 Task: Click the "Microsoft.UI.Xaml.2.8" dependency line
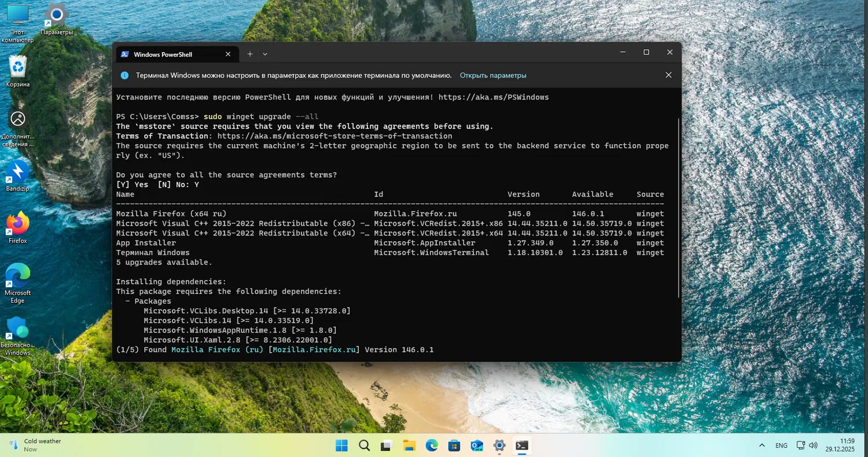(238, 340)
